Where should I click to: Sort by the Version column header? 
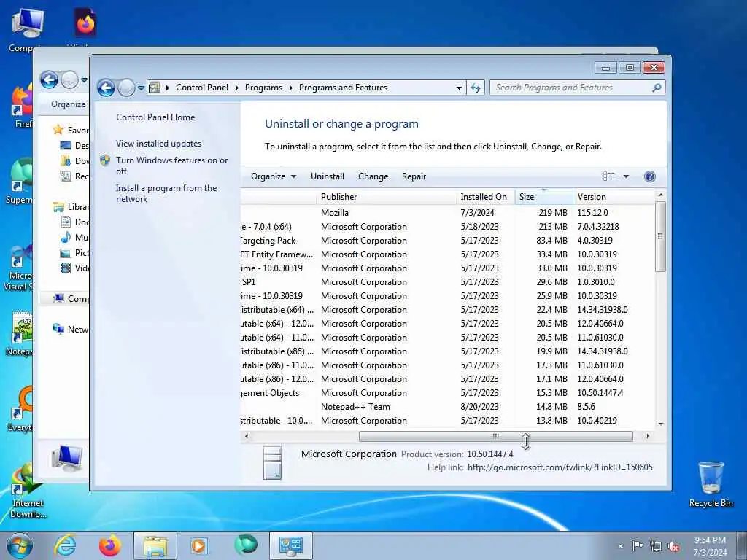coord(614,197)
